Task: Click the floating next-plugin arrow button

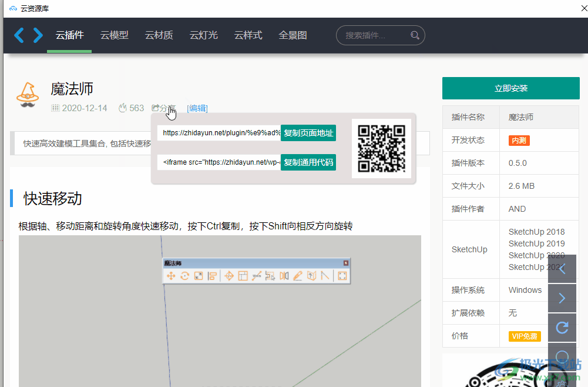Action: pyautogui.click(x=562, y=298)
